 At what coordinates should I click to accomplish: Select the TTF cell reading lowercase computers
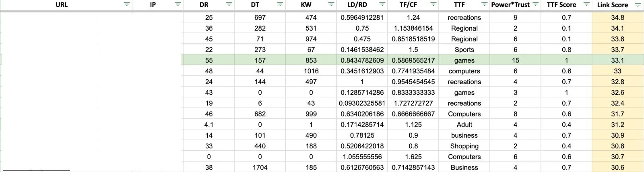464,71
